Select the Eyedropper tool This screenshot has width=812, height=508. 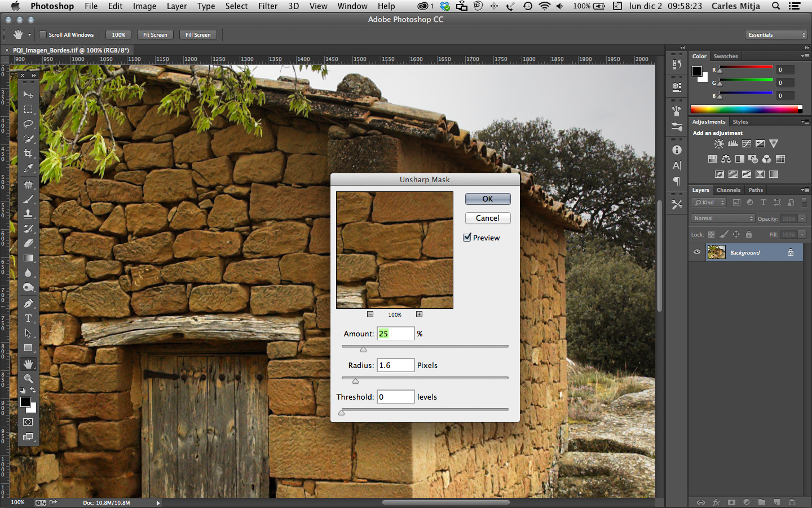point(28,168)
